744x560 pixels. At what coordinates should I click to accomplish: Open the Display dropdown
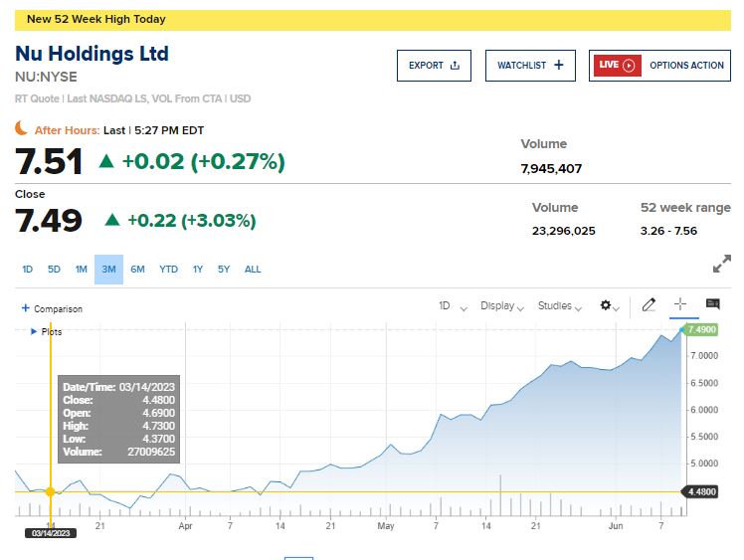(x=502, y=306)
